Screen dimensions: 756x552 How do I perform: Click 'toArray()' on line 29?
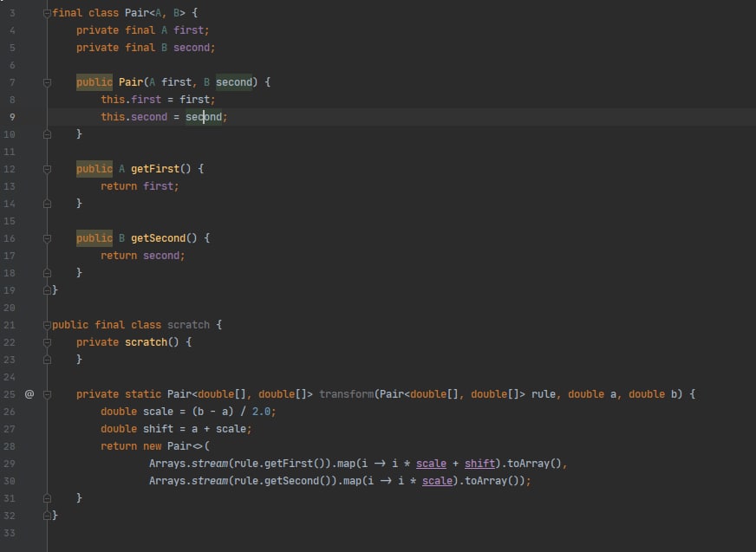point(534,464)
